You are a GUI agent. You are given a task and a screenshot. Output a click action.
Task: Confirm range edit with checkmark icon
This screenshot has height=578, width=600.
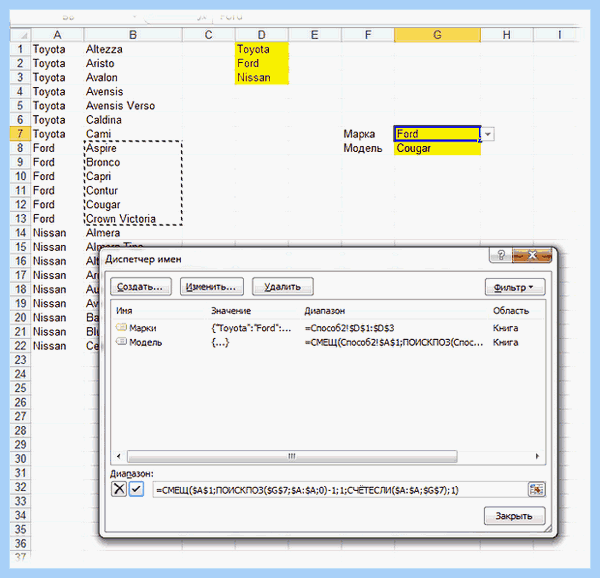tap(136, 489)
